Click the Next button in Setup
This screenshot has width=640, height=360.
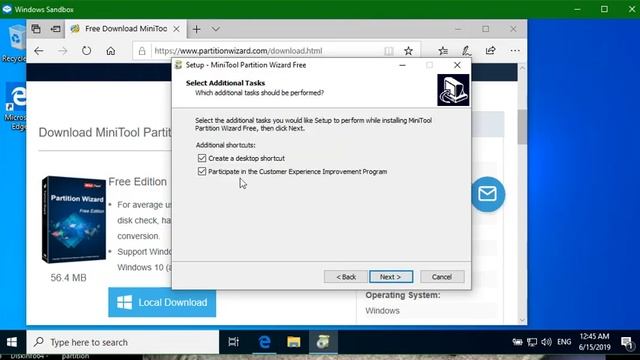pos(391,277)
